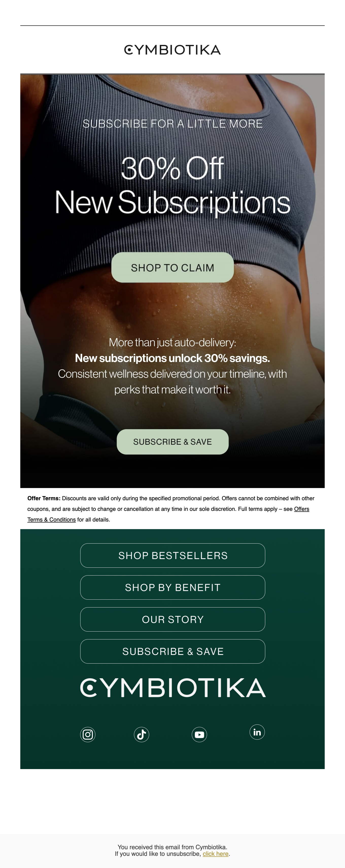Screen dimensions: 345x868
Task: Click the 'SUBSCRIBE FOR A LITTLE MORE' tagline
Action: (172, 124)
